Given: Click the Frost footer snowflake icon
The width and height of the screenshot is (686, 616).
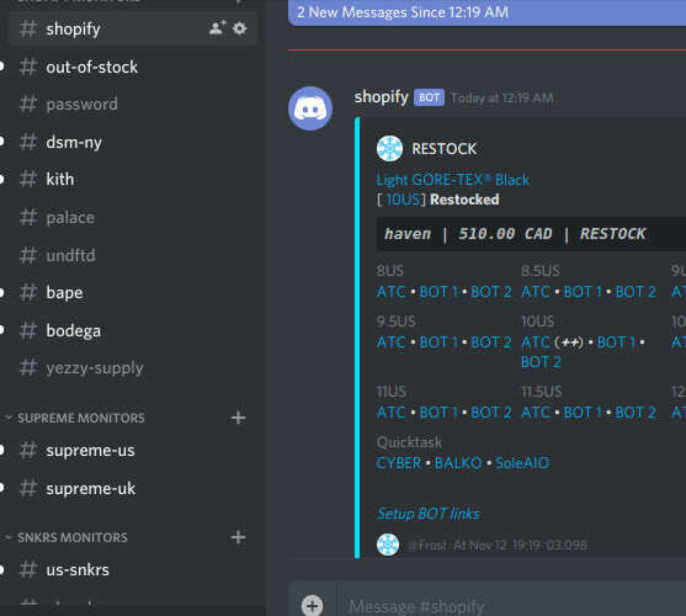Looking at the screenshot, I should [x=388, y=545].
